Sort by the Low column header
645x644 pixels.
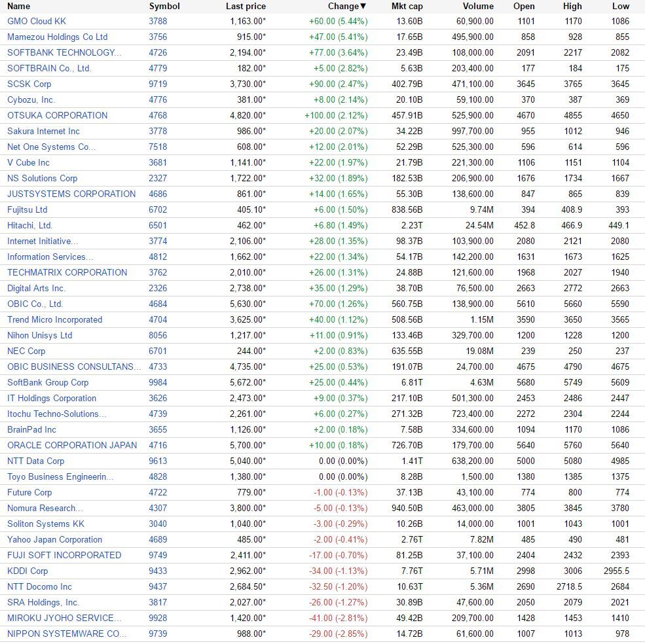[x=621, y=6]
